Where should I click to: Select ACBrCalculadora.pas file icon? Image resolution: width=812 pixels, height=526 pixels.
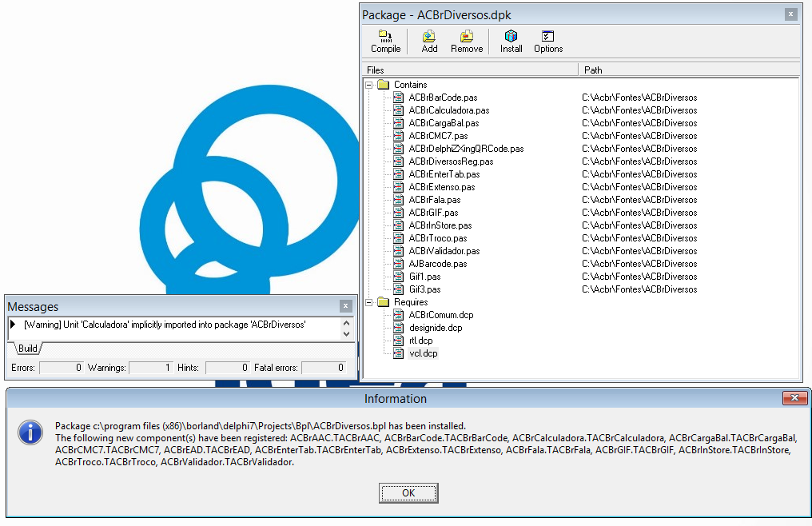point(398,110)
